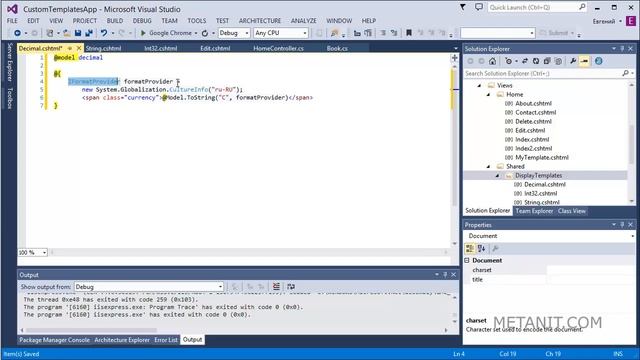Click Sync with Active Document icon in Solution Explorer

tap(525, 61)
